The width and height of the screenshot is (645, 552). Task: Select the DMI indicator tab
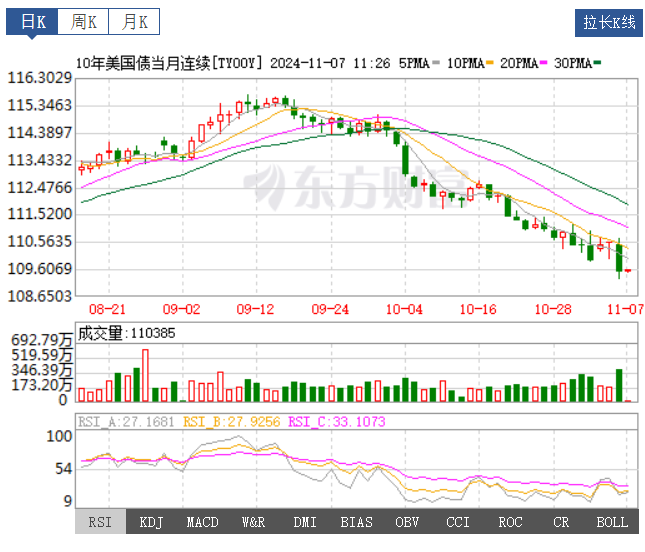pos(305,522)
